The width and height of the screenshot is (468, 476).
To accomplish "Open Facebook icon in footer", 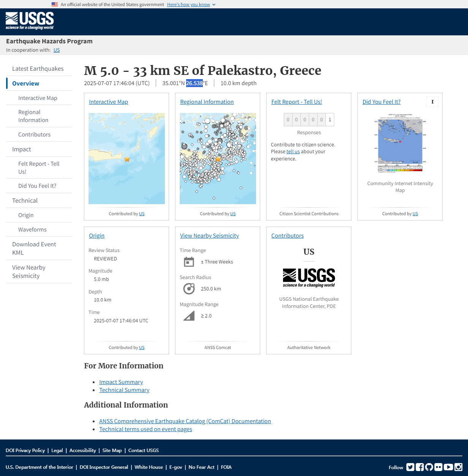I will [420, 467].
